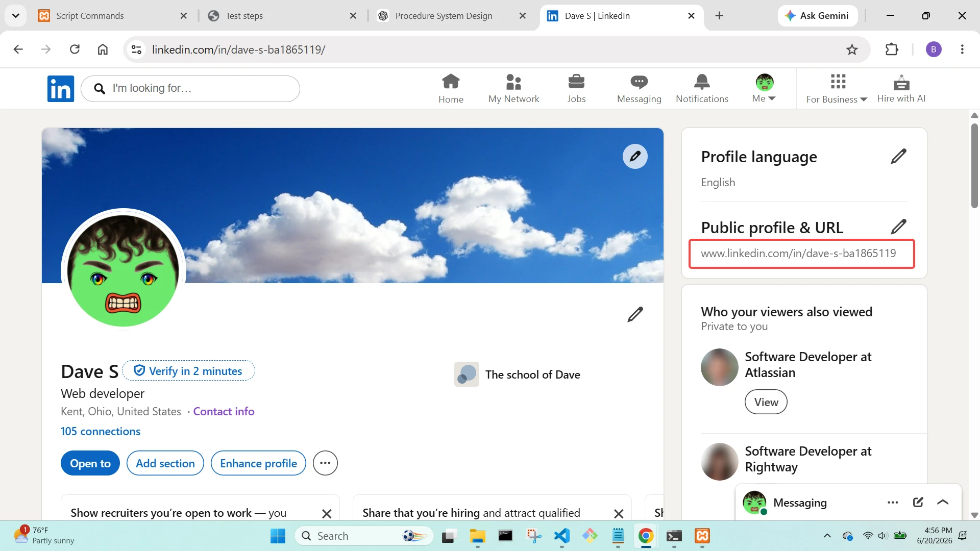This screenshot has height=551, width=980.
Task: Open Messaging from the top nav
Action: [639, 89]
